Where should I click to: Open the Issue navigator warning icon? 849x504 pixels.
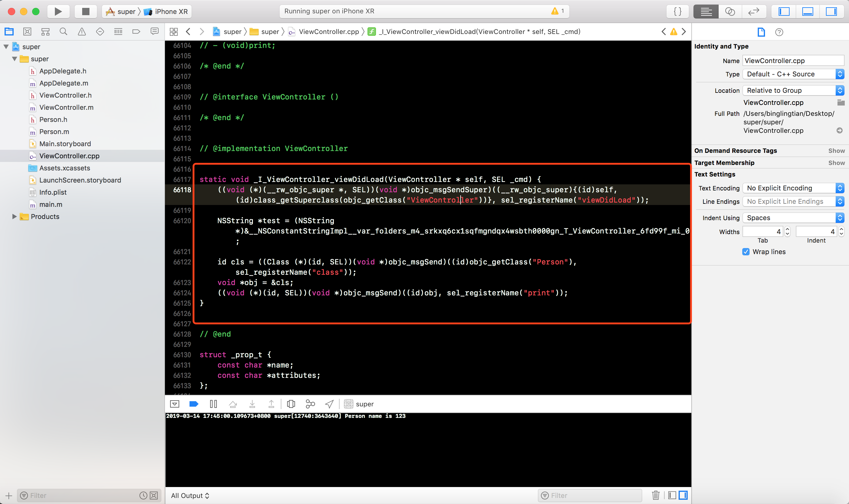point(82,32)
